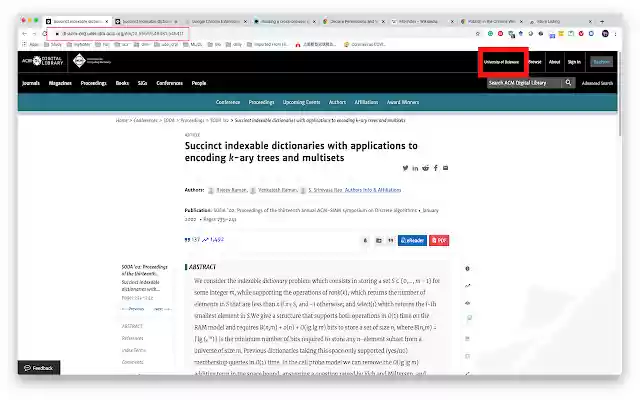The height and width of the screenshot is (400, 640).
Task: Open the Imported bookmarks folder
Action: pos(268,44)
